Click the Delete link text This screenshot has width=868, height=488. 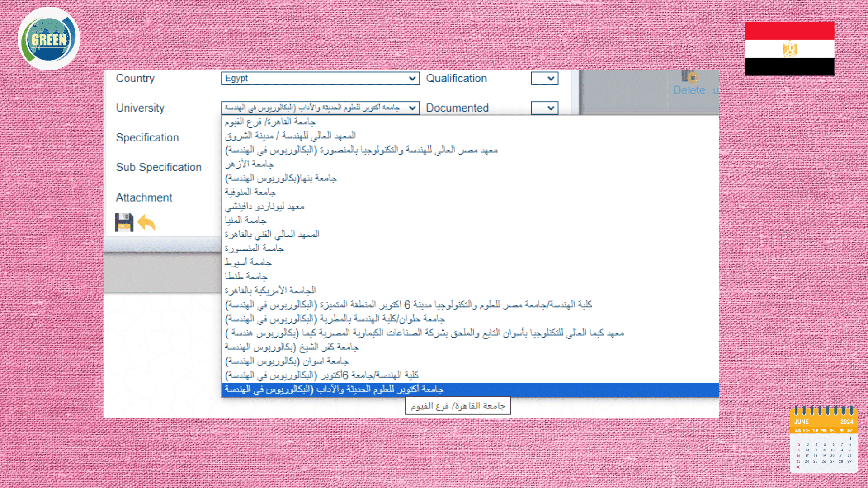tap(689, 90)
